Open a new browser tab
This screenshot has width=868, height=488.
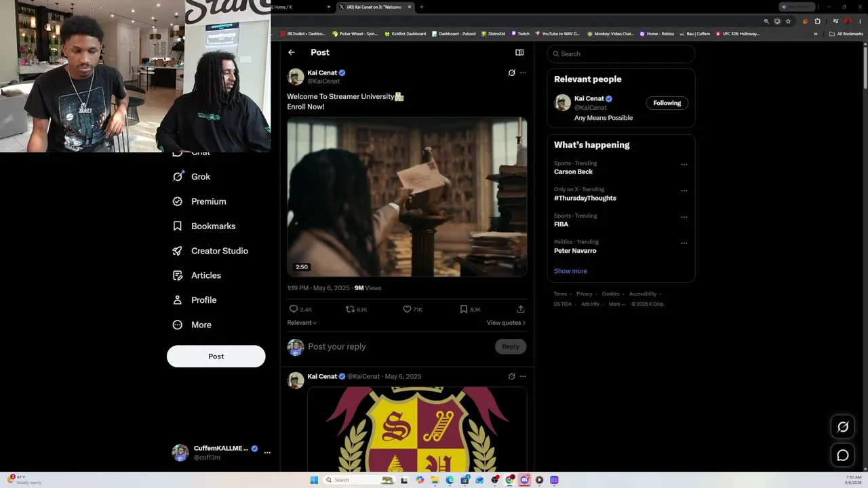click(x=422, y=7)
